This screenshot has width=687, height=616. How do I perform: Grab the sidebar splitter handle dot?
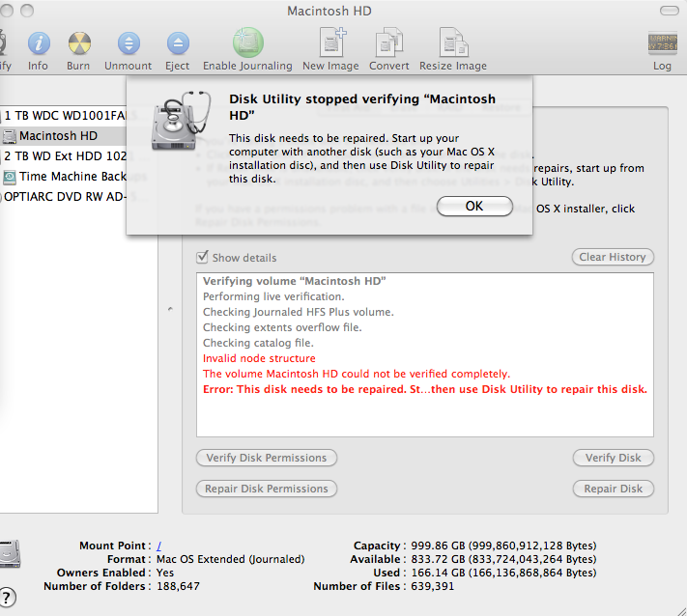click(170, 310)
